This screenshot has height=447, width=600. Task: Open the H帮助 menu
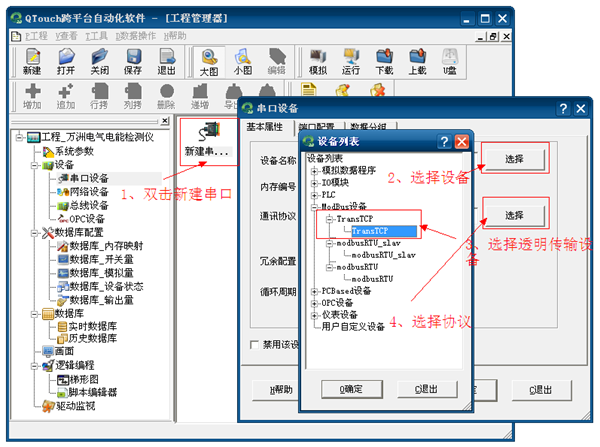coord(175,36)
